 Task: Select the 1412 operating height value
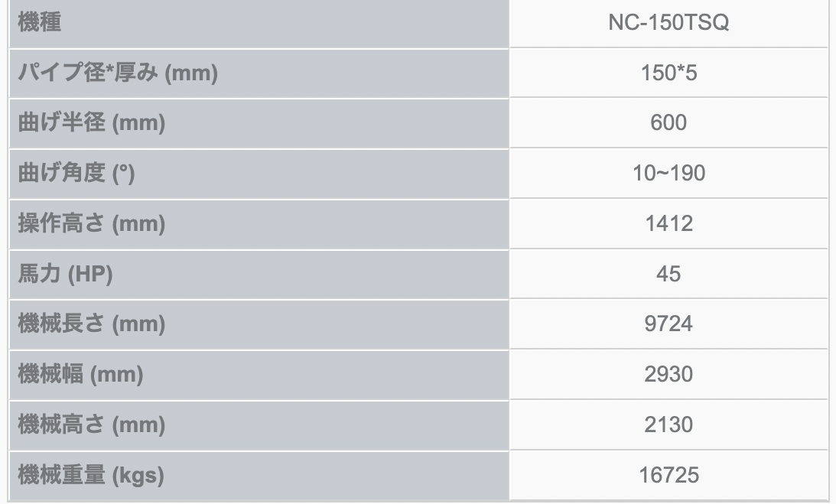click(668, 224)
